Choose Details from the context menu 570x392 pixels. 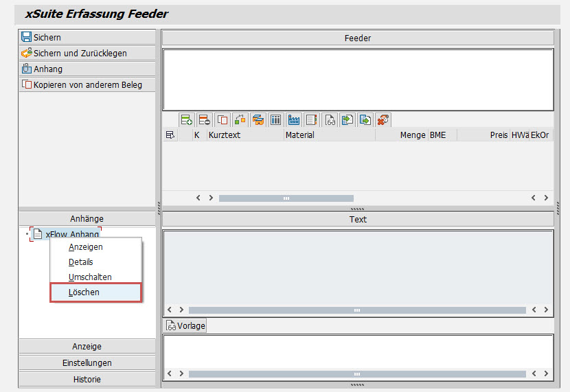click(96, 262)
